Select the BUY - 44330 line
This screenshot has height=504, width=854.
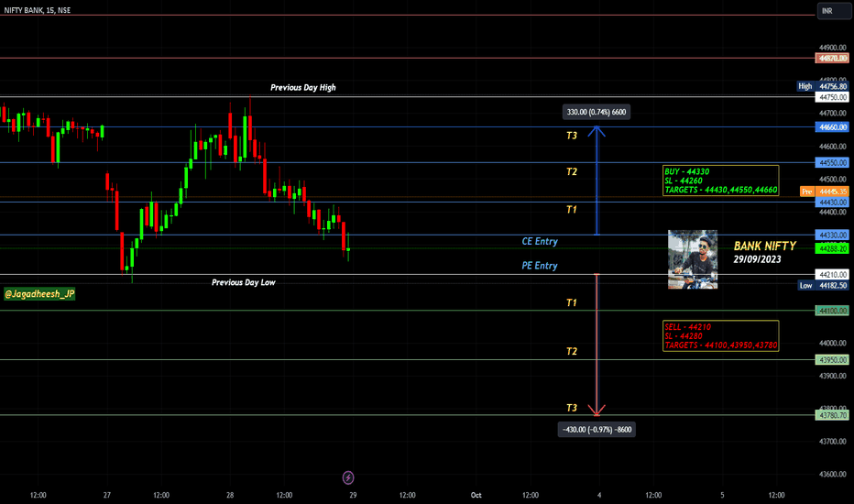pyautogui.click(x=687, y=171)
